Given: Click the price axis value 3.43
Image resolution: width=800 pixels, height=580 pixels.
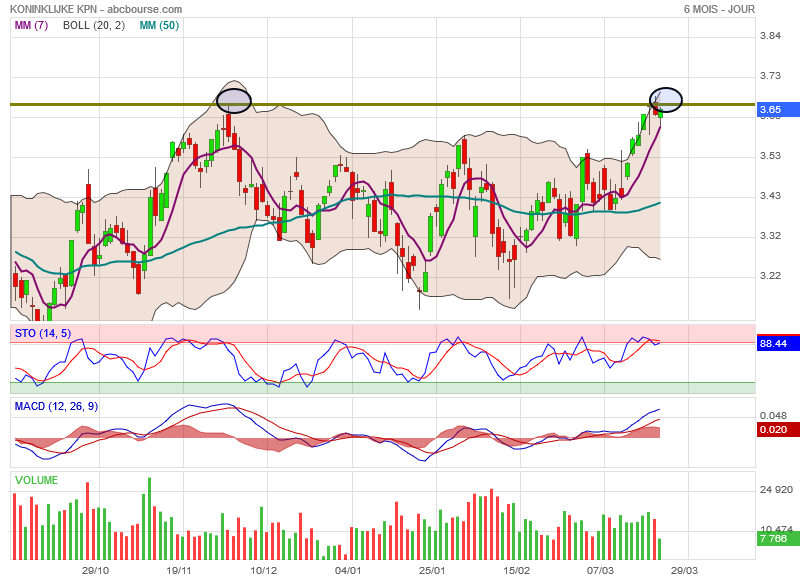Looking at the screenshot, I should [x=770, y=195].
